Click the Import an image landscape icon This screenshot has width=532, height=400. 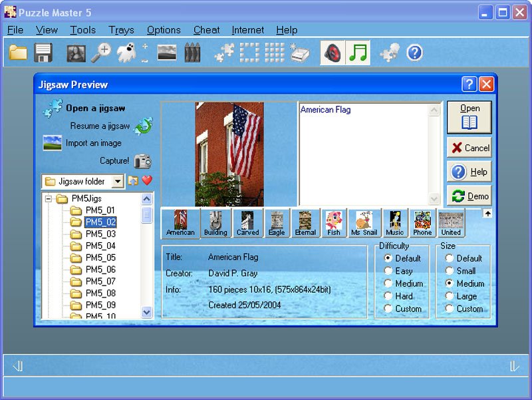pos(53,143)
